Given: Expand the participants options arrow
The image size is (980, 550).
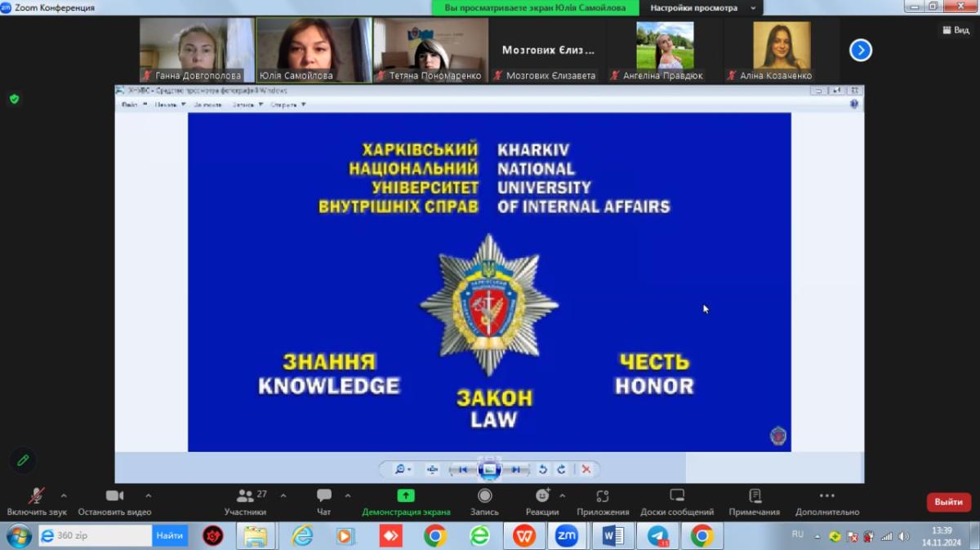Looking at the screenshot, I should (x=283, y=495).
